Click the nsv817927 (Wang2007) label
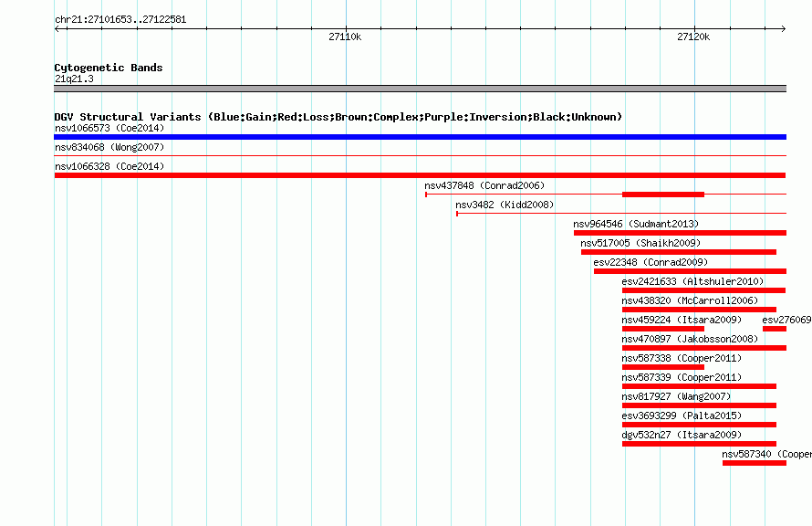The height and width of the screenshot is (526, 812). coord(676,396)
